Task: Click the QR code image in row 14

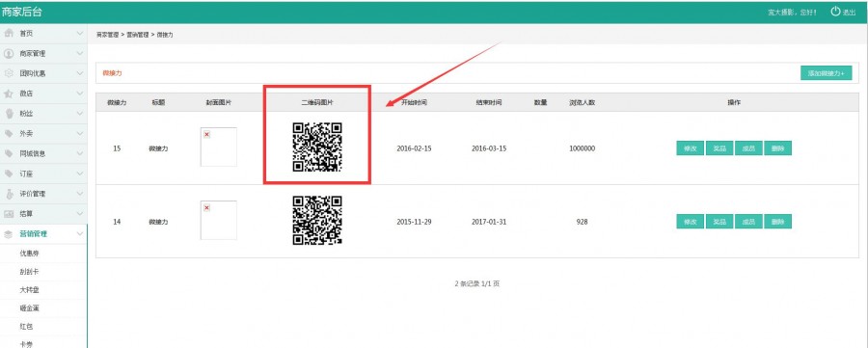Action: pos(317,220)
